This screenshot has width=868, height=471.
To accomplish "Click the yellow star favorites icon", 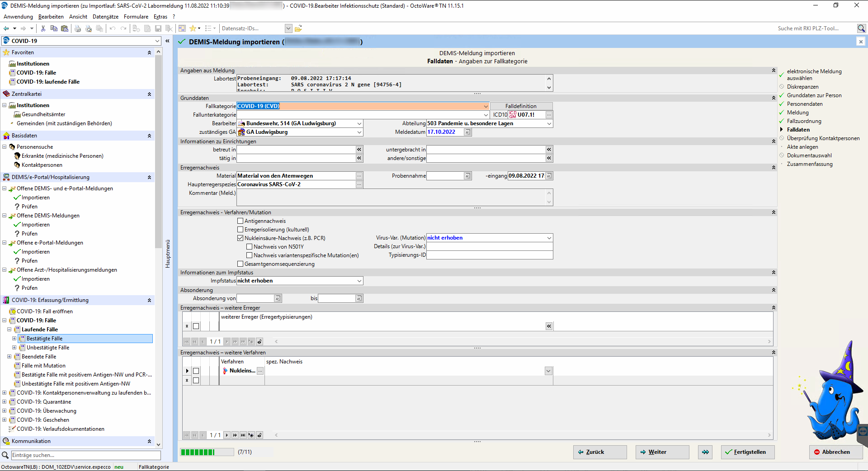I will pos(193,28).
